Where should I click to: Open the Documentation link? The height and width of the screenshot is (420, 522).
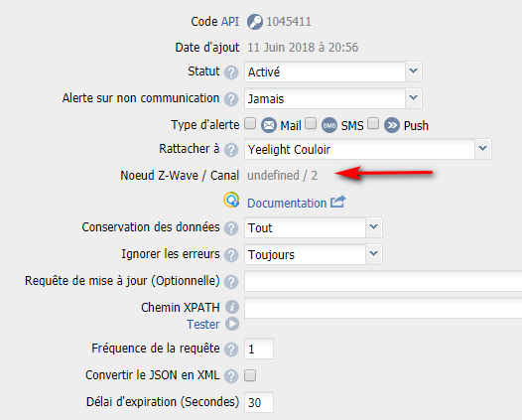[x=287, y=203]
